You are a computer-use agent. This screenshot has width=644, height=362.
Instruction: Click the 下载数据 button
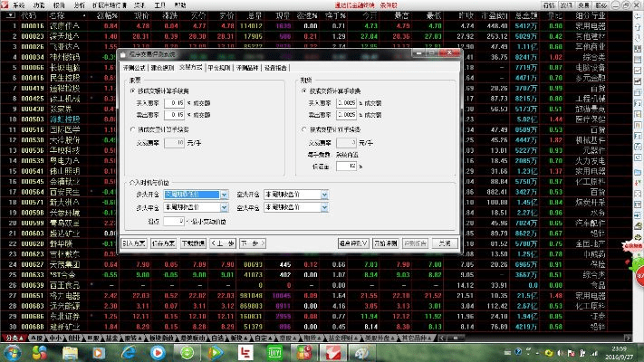[193, 243]
